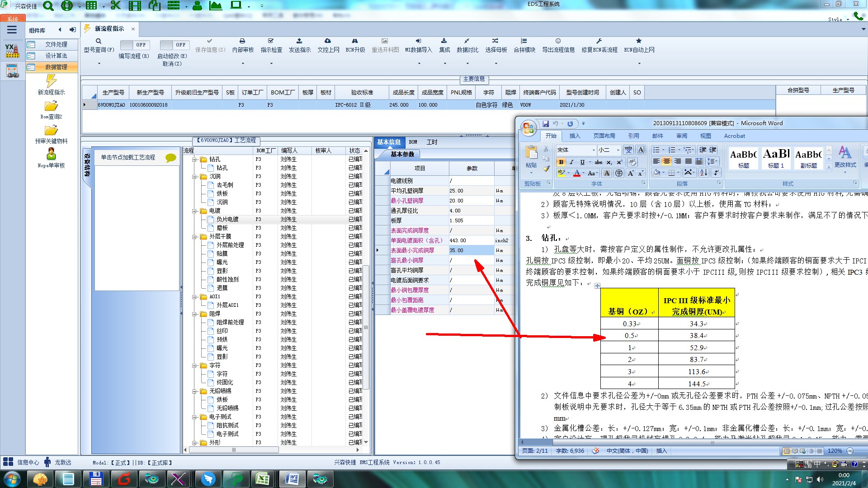This screenshot has width=868, height=488.
Task: Toggle strikethrough abc in Word
Action: click(x=598, y=162)
